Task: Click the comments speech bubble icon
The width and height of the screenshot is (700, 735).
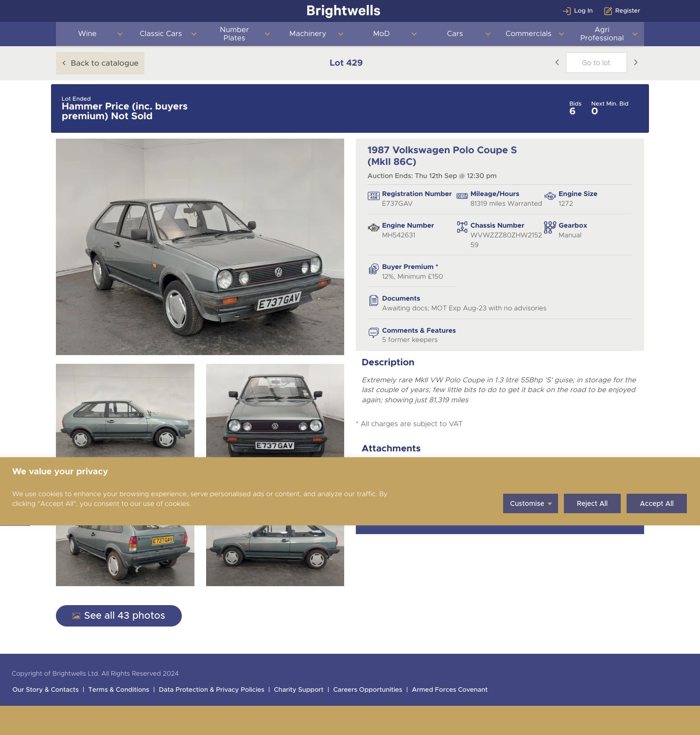Action: [x=373, y=333]
